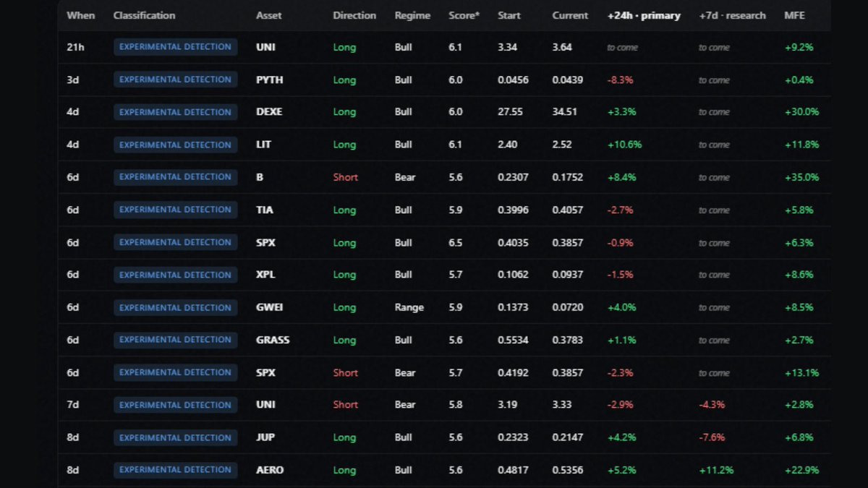The width and height of the screenshot is (868, 488).
Task: Click the Experimental Detection badge in LIT row
Action: point(175,145)
